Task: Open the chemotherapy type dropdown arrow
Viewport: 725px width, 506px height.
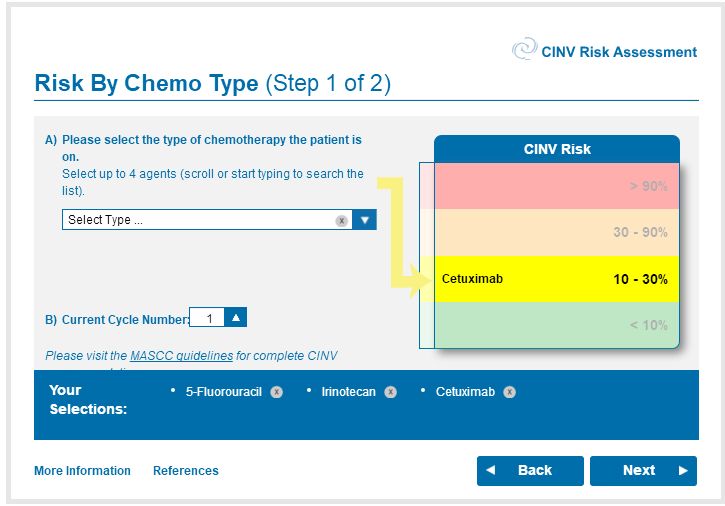Action: point(365,220)
